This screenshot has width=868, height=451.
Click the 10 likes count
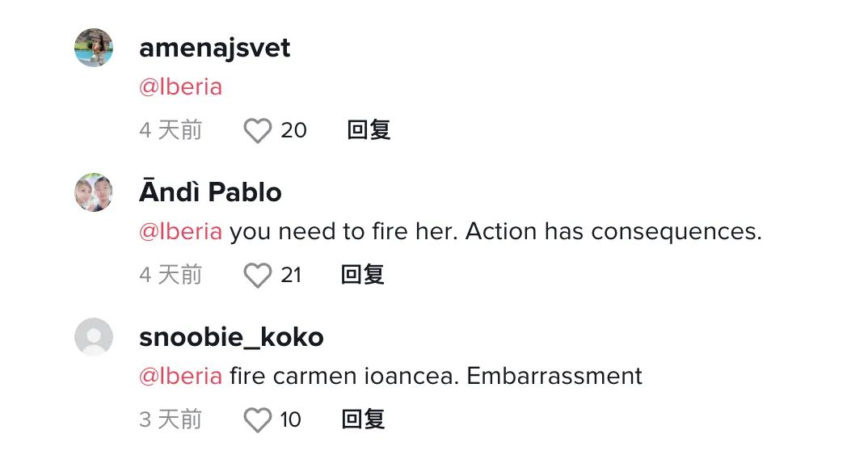tap(291, 419)
